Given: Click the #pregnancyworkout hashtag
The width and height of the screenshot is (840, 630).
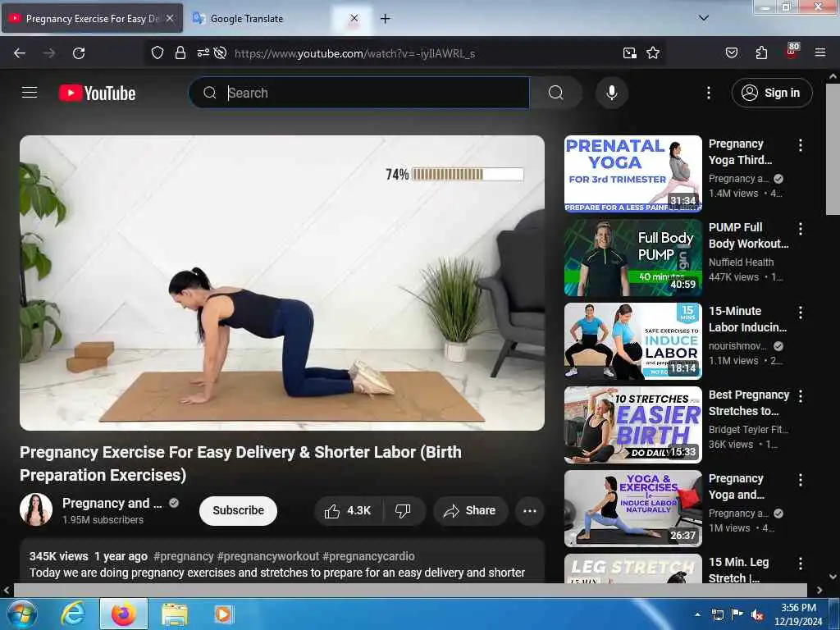Looking at the screenshot, I should click(268, 557).
